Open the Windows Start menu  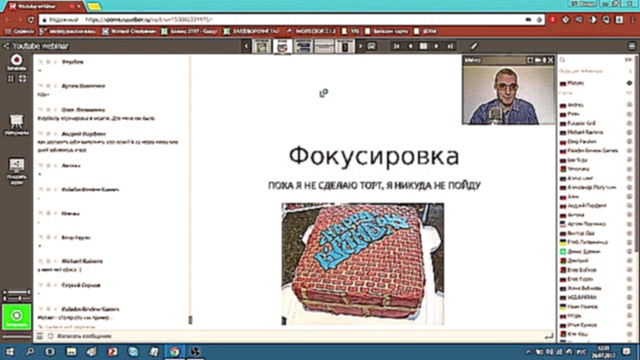click(x=10, y=351)
